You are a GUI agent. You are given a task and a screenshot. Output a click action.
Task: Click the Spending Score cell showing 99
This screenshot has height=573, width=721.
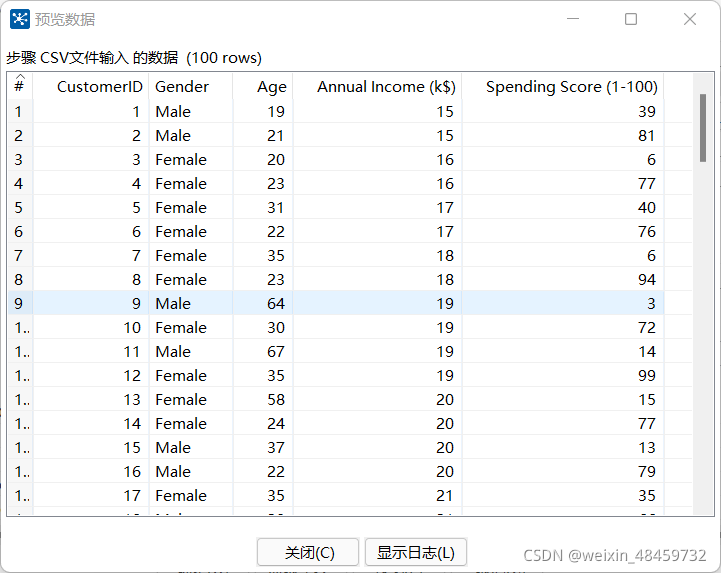(x=563, y=376)
